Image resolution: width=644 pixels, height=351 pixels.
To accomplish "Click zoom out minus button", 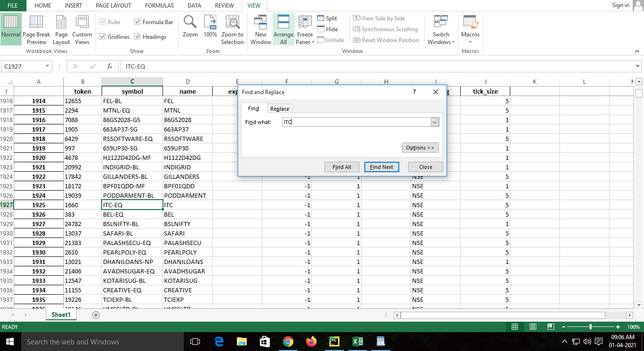I will pos(563,327).
